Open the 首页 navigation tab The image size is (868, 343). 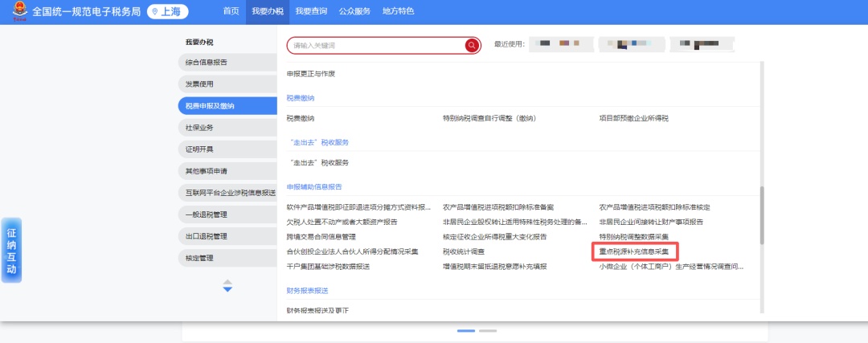tap(231, 11)
